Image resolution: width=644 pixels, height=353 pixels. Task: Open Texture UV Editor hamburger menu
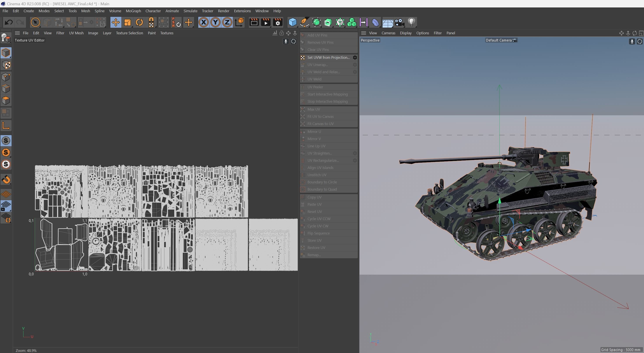[17, 33]
